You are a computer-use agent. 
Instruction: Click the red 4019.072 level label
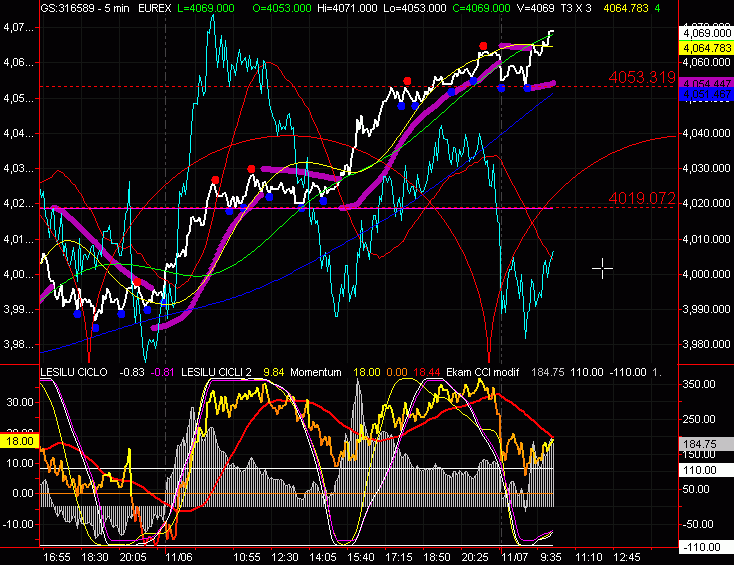(642, 198)
